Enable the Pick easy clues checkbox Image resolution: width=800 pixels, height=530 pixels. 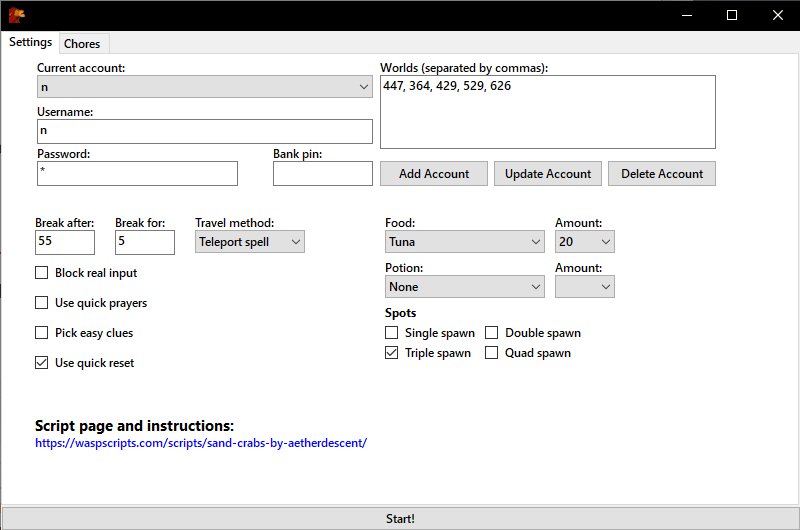[41, 333]
